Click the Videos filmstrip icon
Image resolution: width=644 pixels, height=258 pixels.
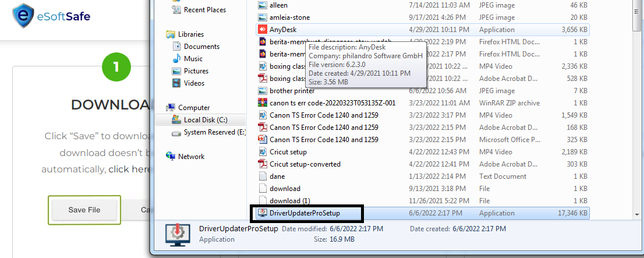point(176,83)
